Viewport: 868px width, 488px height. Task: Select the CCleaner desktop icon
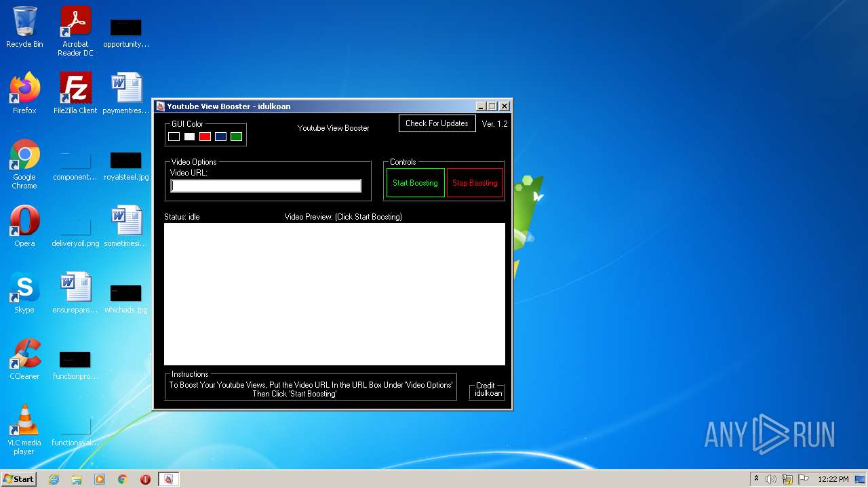24,359
